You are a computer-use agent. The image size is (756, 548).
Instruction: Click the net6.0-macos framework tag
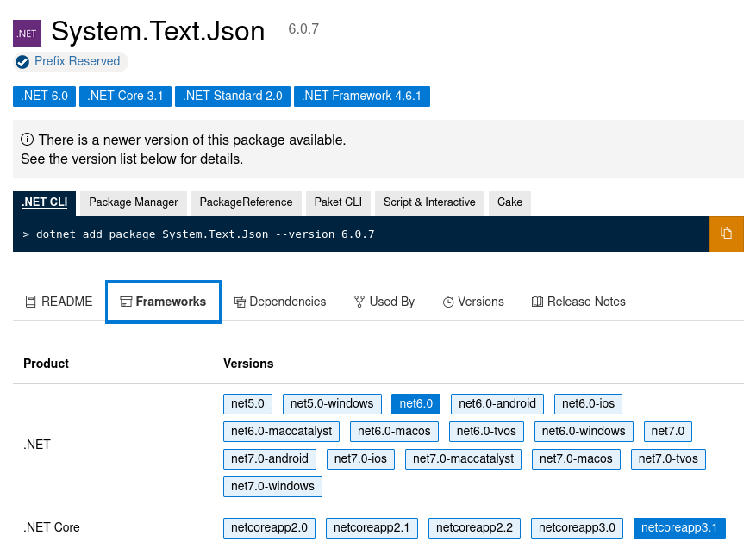395,432
